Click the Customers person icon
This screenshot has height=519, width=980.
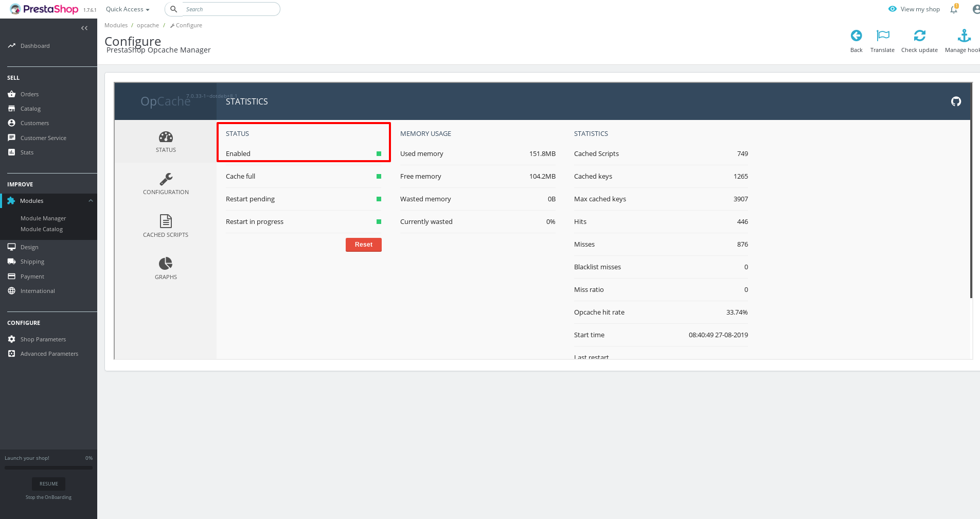coord(11,123)
